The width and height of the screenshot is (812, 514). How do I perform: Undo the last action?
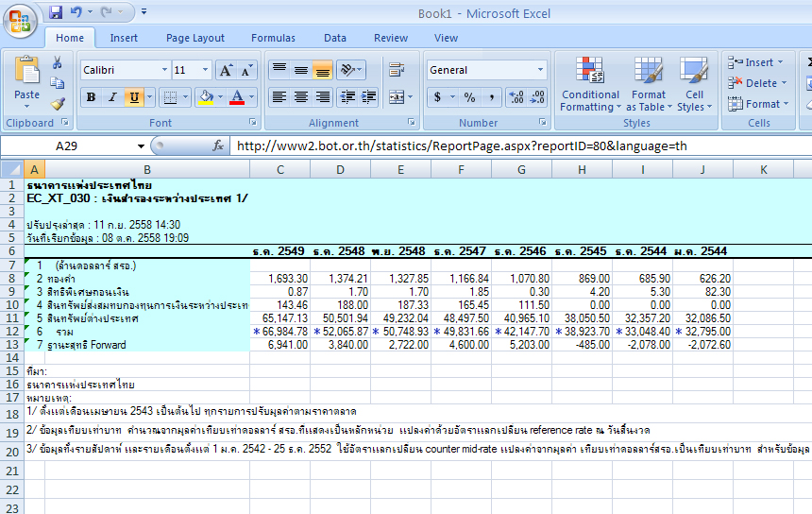pos(76,12)
